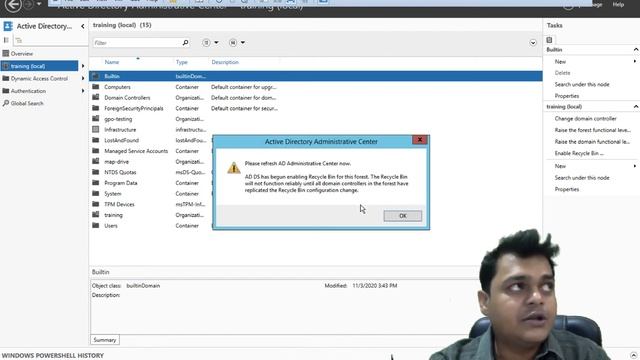Expand the Authentication submenu arrow
Viewport: 640px width, 360px height.
[x=83, y=91]
